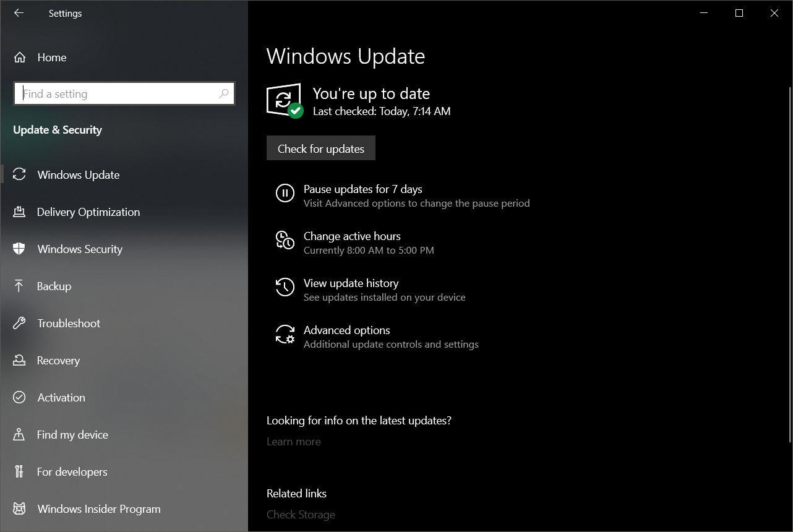793x532 pixels.
Task: Click the Troubleshoot wrench icon
Action: [19, 323]
